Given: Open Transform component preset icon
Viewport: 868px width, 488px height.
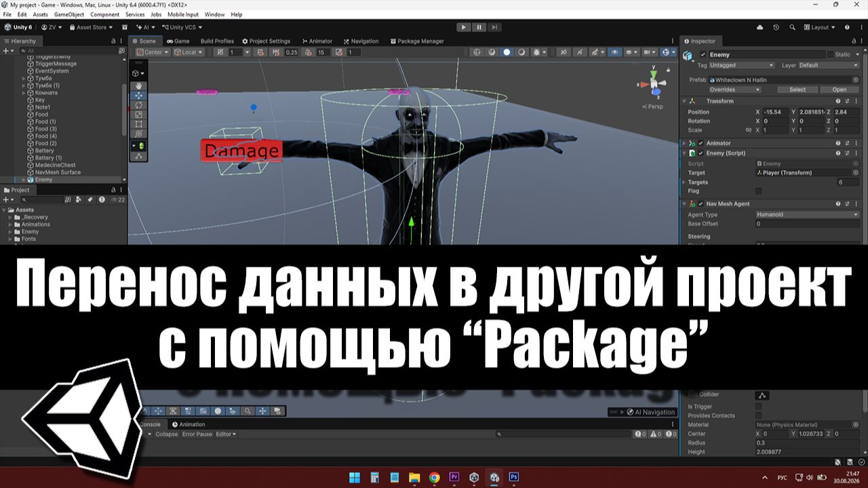Looking at the screenshot, I should [848, 101].
